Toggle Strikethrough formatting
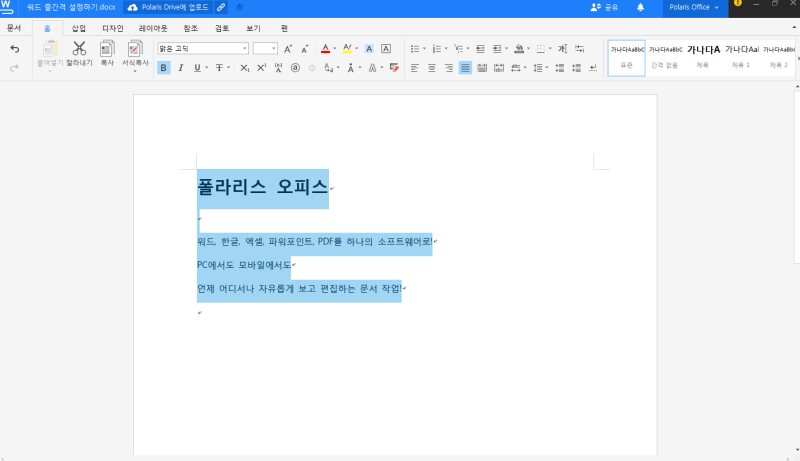The image size is (800, 461). click(219, 68)
